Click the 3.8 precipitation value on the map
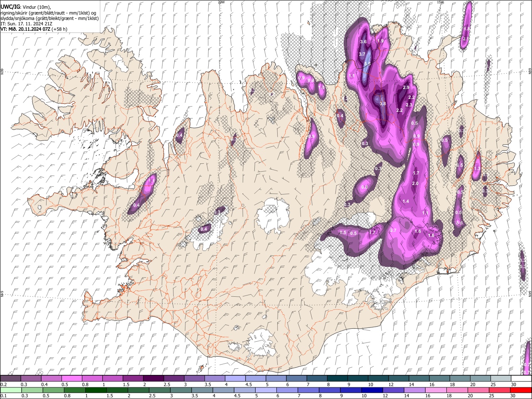This screenshot has width=532, height=399. tap(383, 103)
